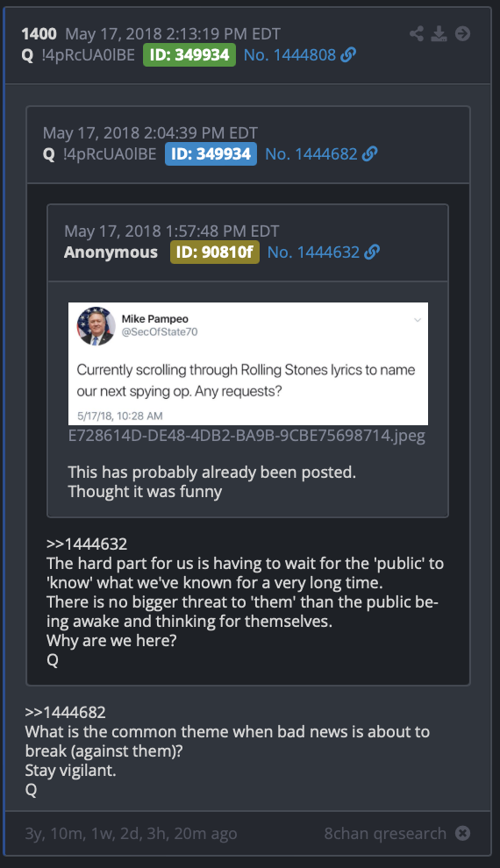Image resolution: width=500 pixels, height=868 pixels.
Task: Click the >>1444682 reply reference
Action: point(65,712)
